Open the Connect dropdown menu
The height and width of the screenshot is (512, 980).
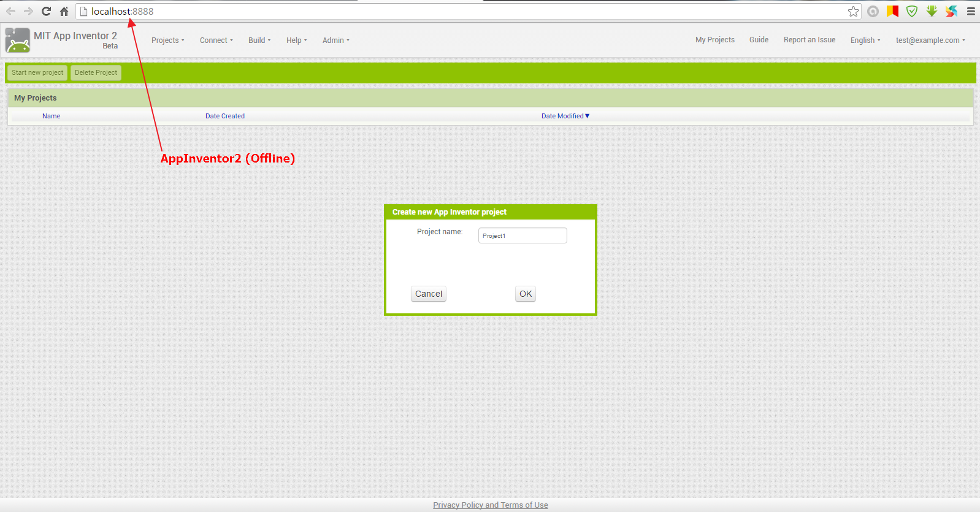click(x=216, y=40)
